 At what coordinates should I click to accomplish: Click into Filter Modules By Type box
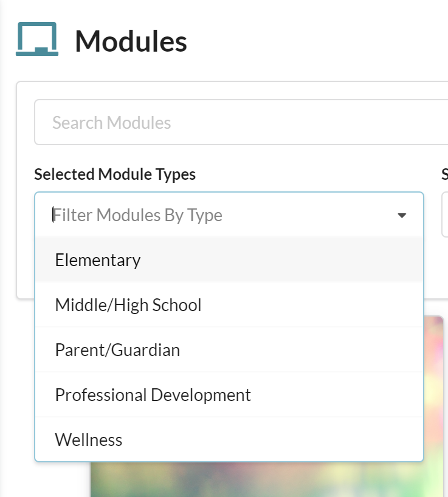coord(229,215)
